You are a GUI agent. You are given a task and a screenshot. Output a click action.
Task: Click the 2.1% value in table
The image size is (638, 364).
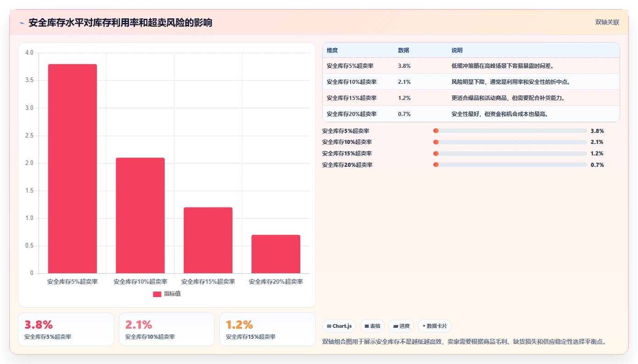pos(404,82)
